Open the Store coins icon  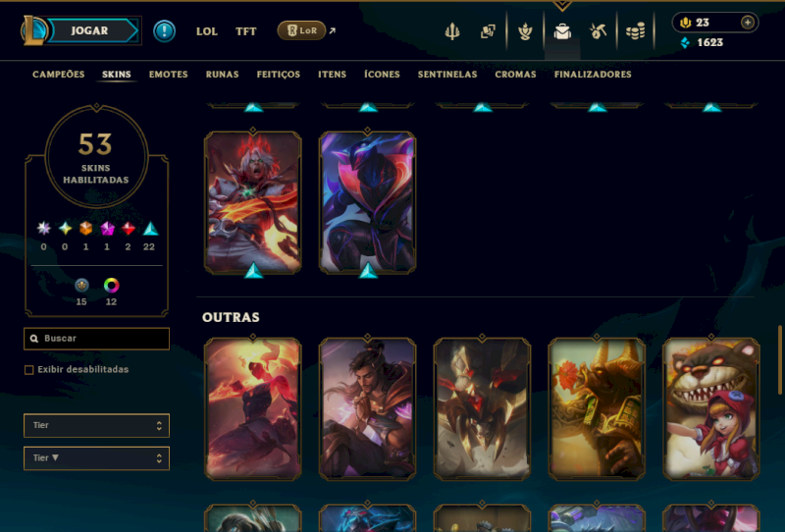(x=635, y=31)
